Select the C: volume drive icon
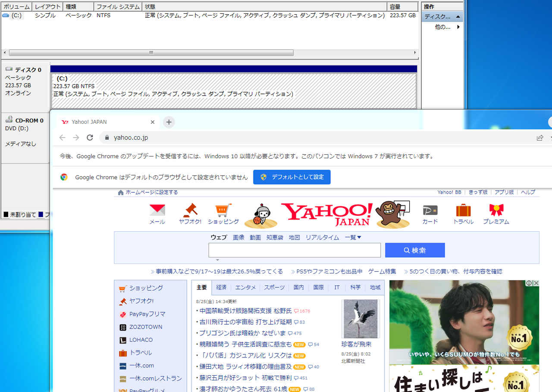This screenshot has height=392, width=552. click(5, 15)
